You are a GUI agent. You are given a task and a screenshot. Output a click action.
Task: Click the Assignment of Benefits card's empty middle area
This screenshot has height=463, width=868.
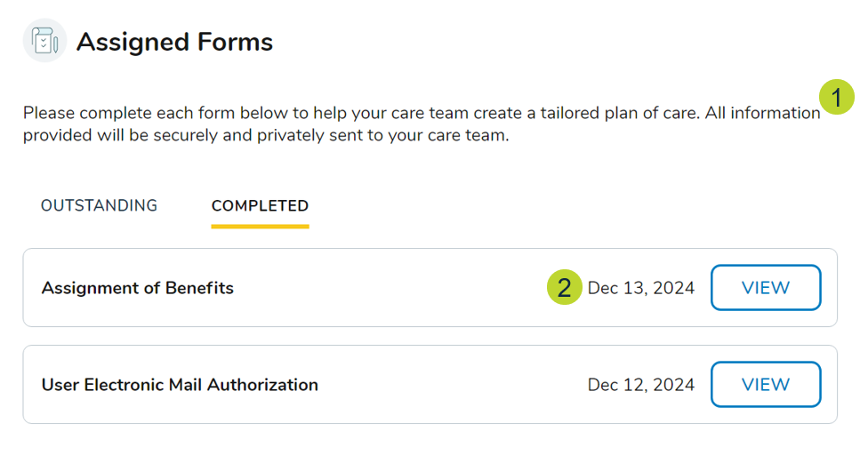391,288
